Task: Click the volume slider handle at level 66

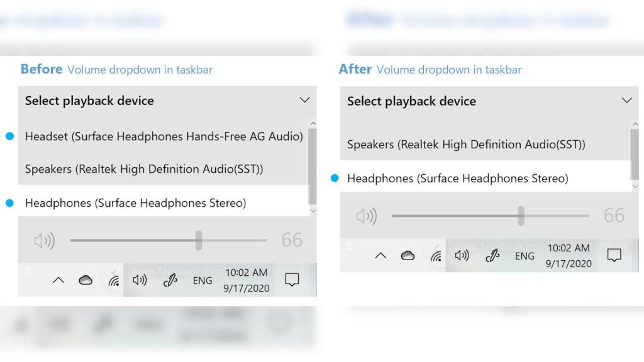Action: pos(199,240)
